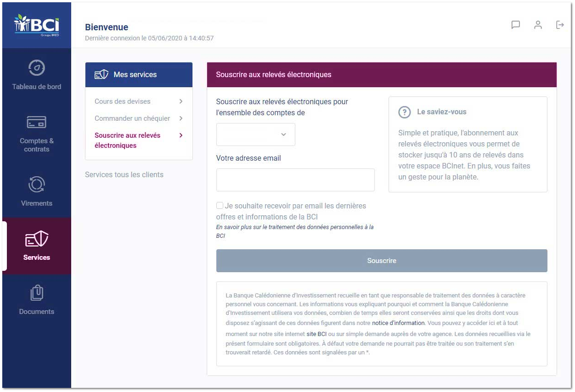Click the Mes services panel header label

135,75
